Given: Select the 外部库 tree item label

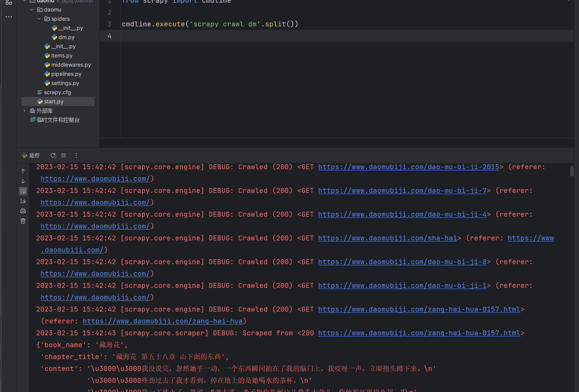Looking at the screenshot, I should pos(44,111).
